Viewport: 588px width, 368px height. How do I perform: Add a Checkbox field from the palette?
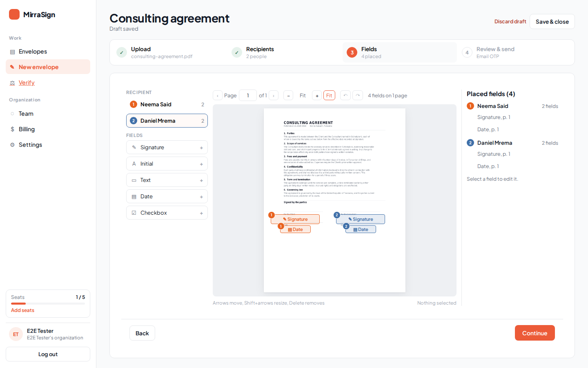[x=167, y=213]
